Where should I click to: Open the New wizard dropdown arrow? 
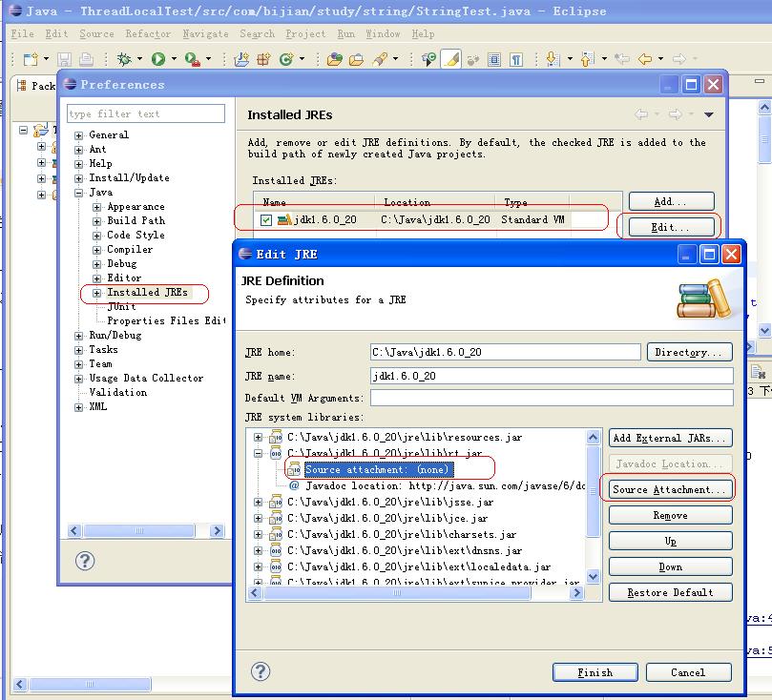[46, 59]
